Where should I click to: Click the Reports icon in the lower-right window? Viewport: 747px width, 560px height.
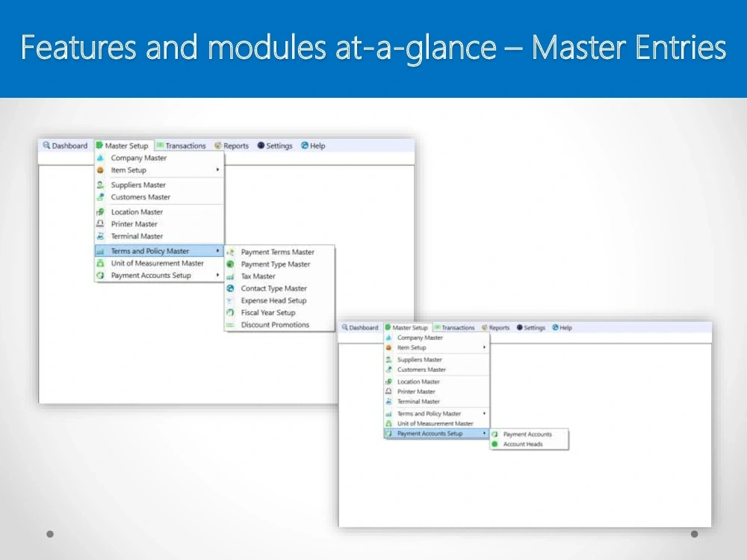click(x=485, y=327)
